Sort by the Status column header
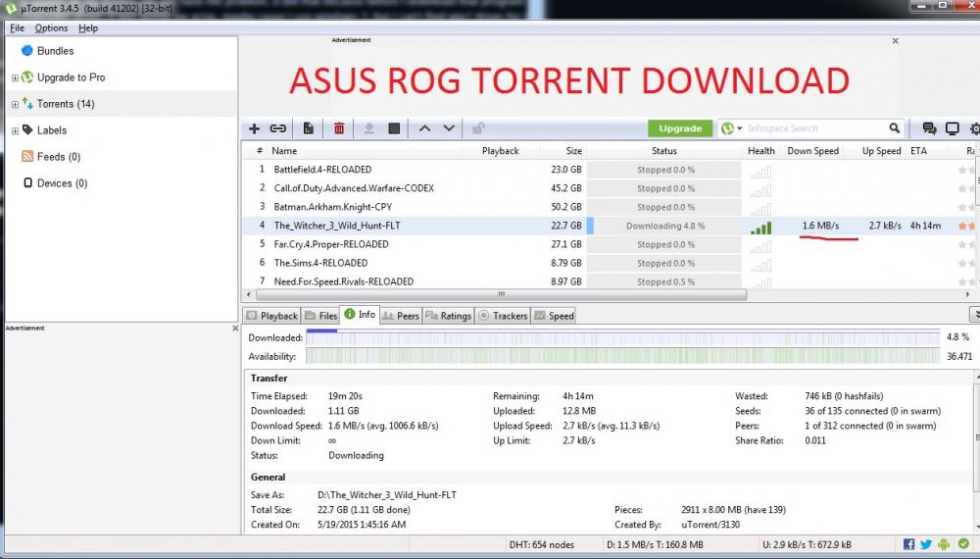Image resolution: width=980 pixels, height=559 pixels. [x=663, y=151]
